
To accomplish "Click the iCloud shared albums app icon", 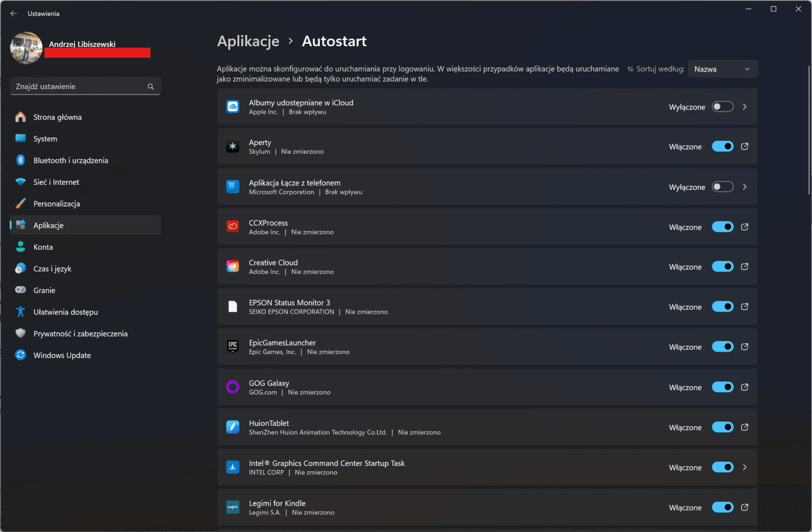I will 232,107.
